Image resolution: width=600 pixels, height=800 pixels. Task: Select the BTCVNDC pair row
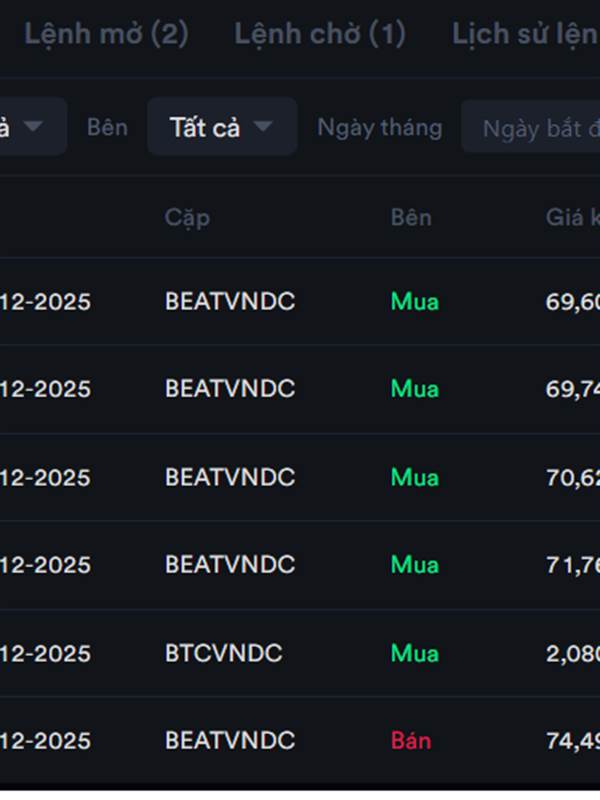point(223,653)
